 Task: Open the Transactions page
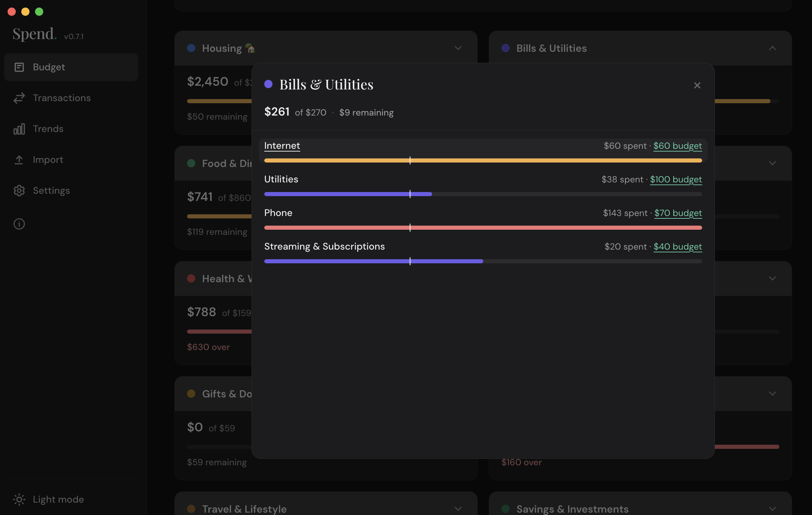[x=71, y=98]
